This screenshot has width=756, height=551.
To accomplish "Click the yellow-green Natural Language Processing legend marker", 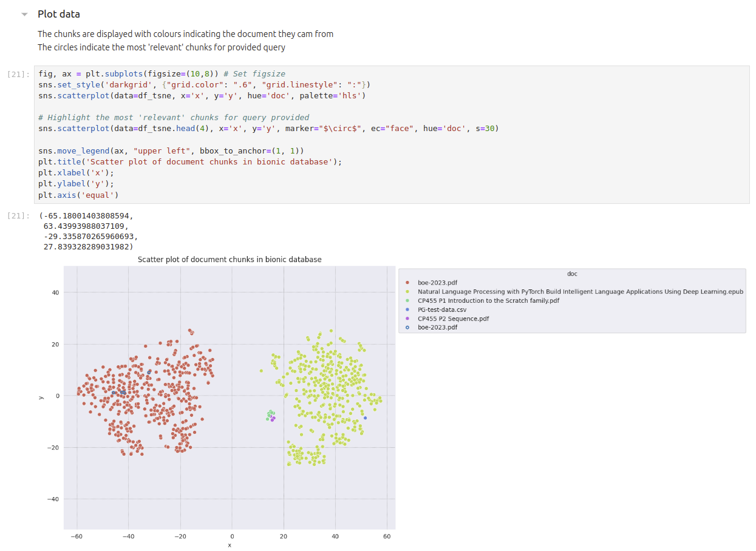I will [407, 292].
